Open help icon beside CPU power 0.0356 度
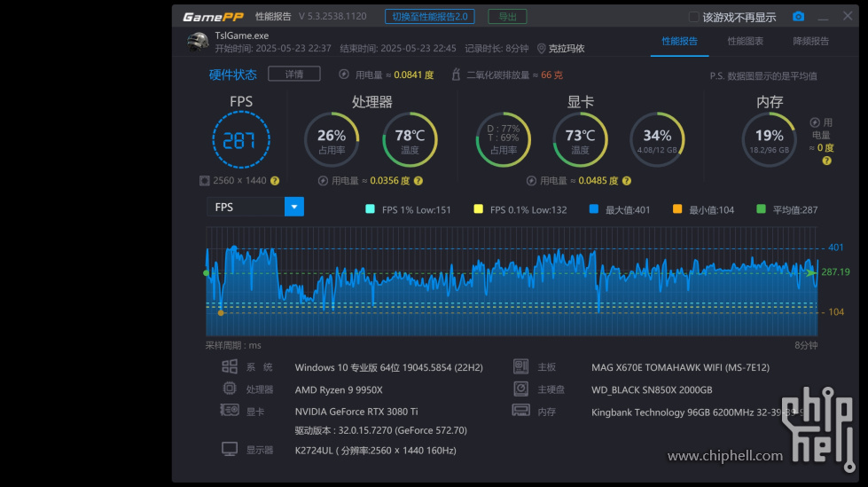The width and height of the screenshot is (868, 487). tap(418, 181)
